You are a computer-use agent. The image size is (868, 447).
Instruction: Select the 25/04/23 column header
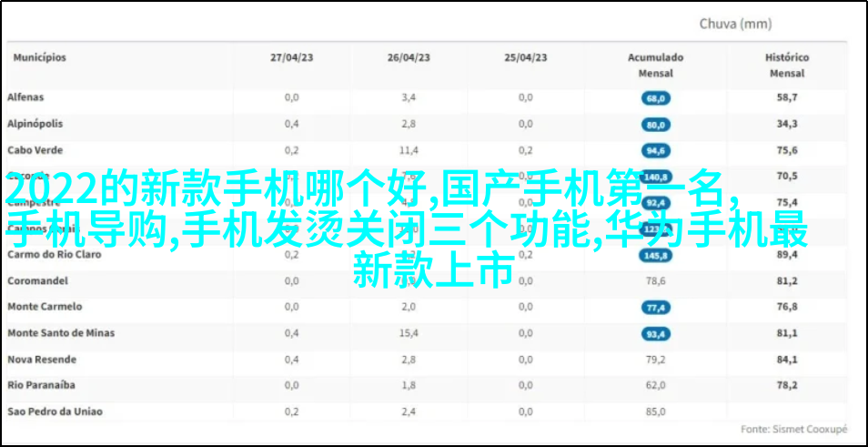[526, 57]
